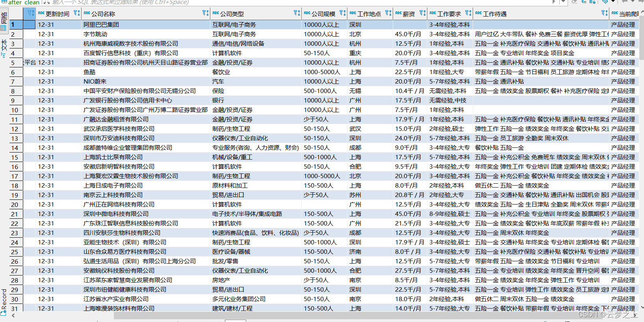Focus the SQL filter expression input
The image size is (644, 322).
tap(299, 2)
